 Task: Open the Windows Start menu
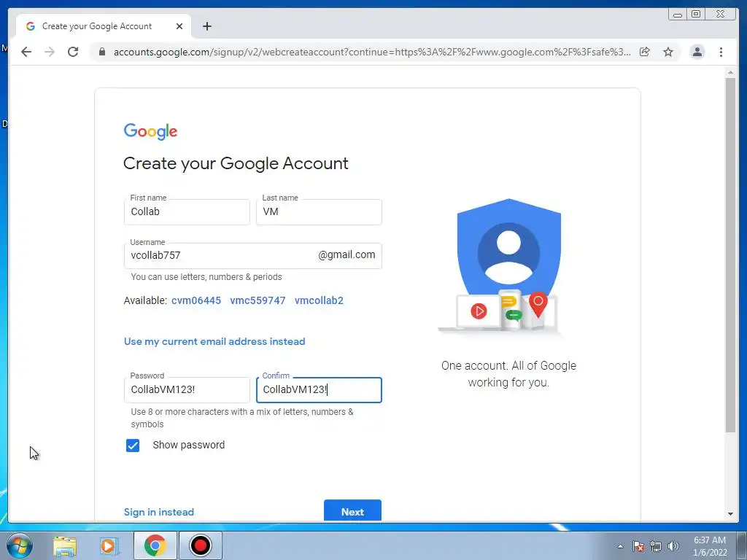click(20, 545)
